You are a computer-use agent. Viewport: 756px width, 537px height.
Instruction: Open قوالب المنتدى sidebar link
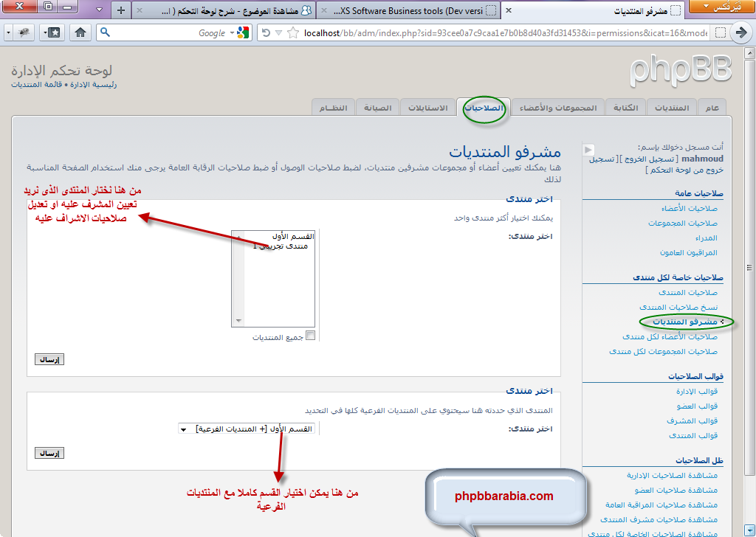pyautogui.click(x=693, y=436)
